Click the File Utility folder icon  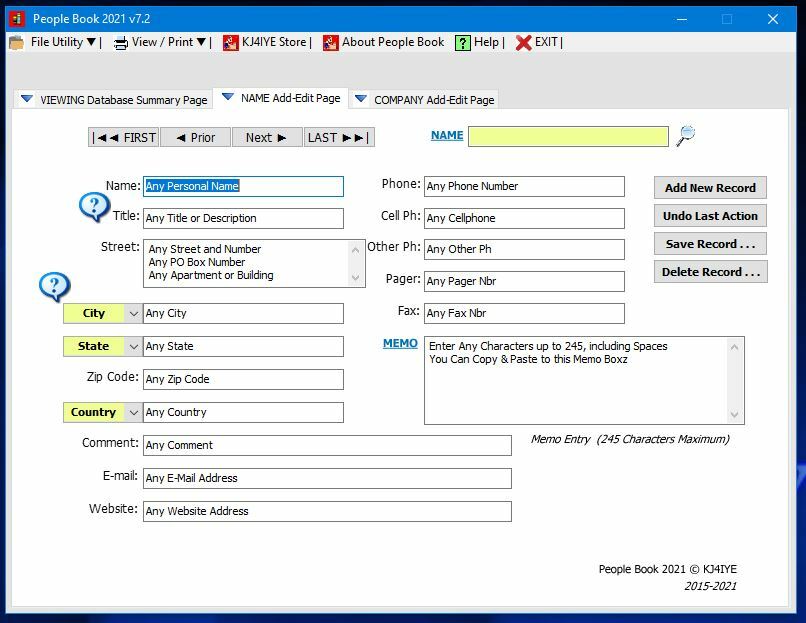point(16,43)
